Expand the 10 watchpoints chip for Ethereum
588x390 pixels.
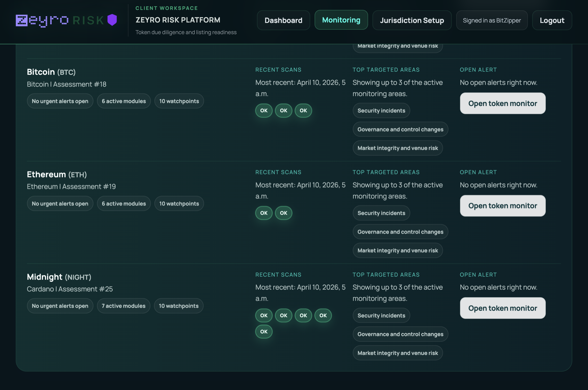179,203
